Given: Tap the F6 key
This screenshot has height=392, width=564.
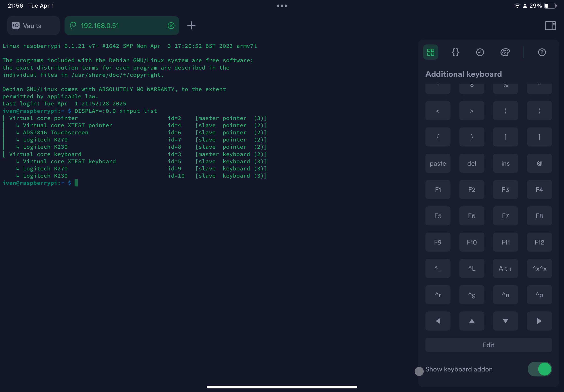Looking at the screenshot, I should pos(472,216).
